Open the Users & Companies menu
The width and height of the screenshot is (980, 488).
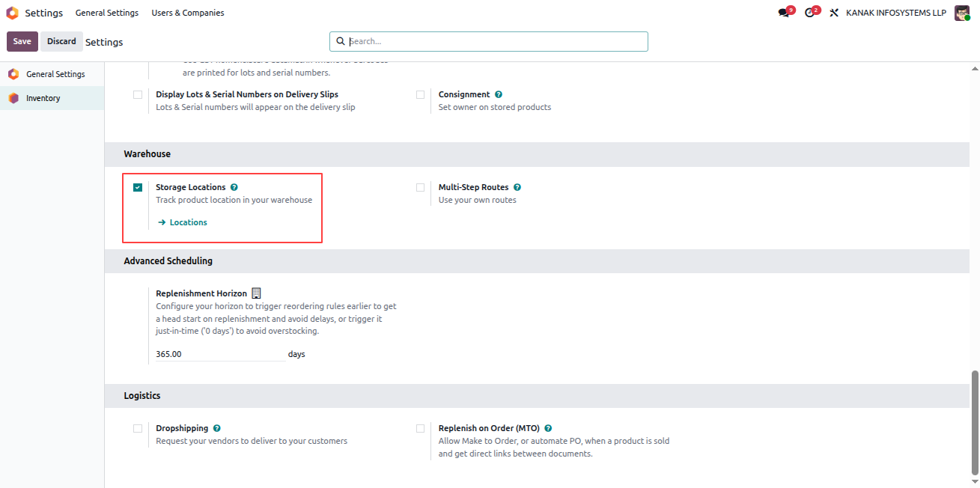(x=188, y=13)
